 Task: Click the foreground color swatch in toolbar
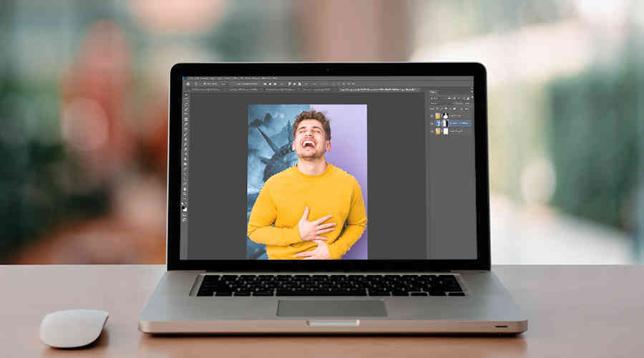185,207
